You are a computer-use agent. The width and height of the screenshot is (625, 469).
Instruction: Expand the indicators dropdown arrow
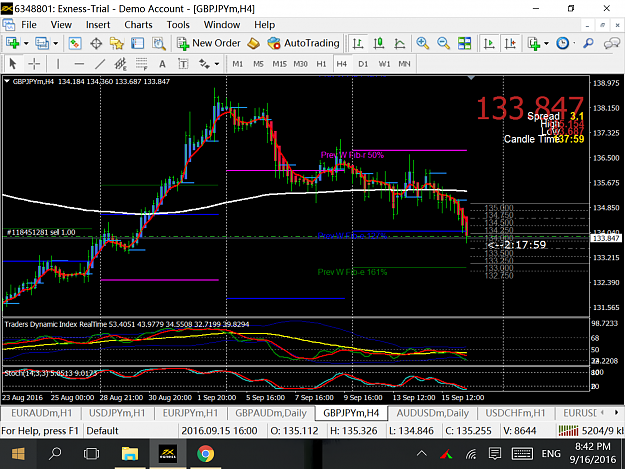(x=546, y=43)
